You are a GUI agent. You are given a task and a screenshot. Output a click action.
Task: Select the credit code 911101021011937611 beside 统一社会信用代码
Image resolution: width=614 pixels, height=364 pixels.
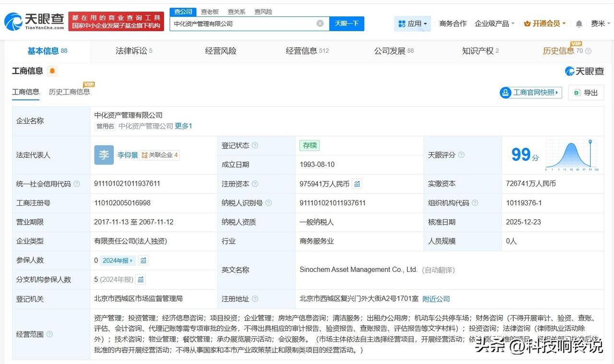click(x=127, y=184)
